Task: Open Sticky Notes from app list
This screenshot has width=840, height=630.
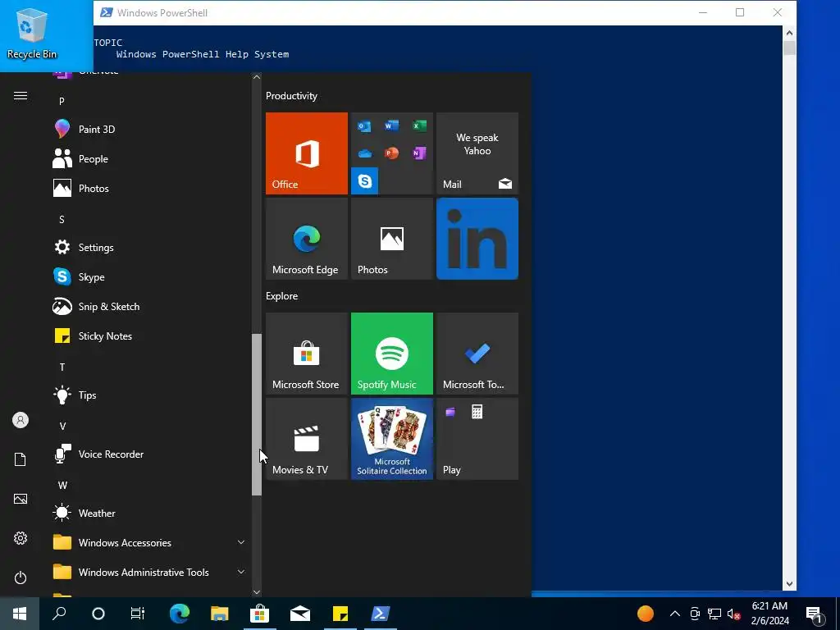Action: pyautogui.click(x=150, y=336)
